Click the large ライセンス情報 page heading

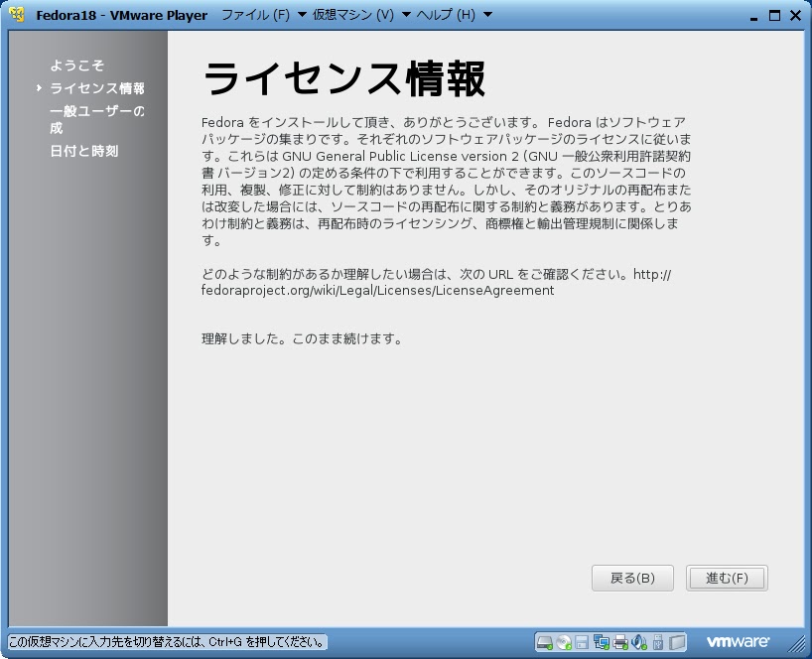[x=344, y=78]
